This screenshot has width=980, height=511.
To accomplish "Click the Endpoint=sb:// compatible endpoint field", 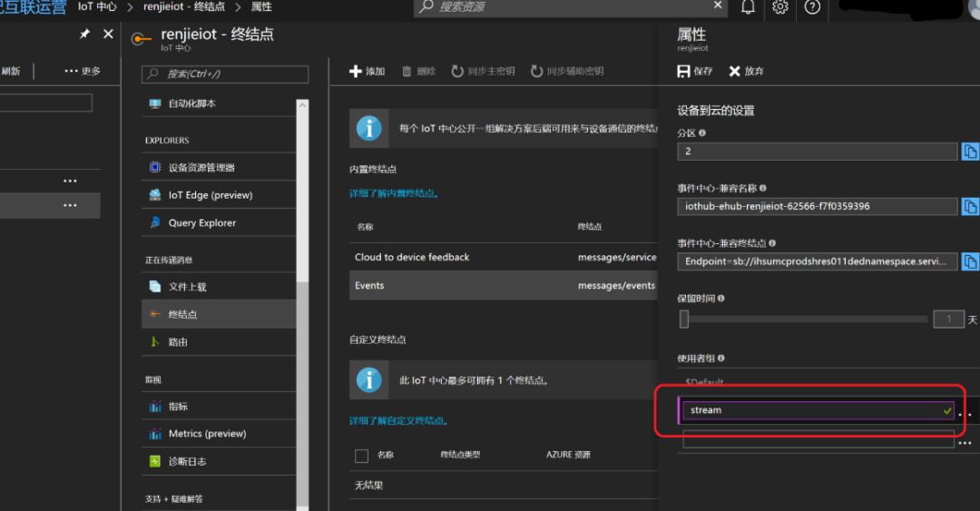I will pyautogui.click(x=817, y=261).
